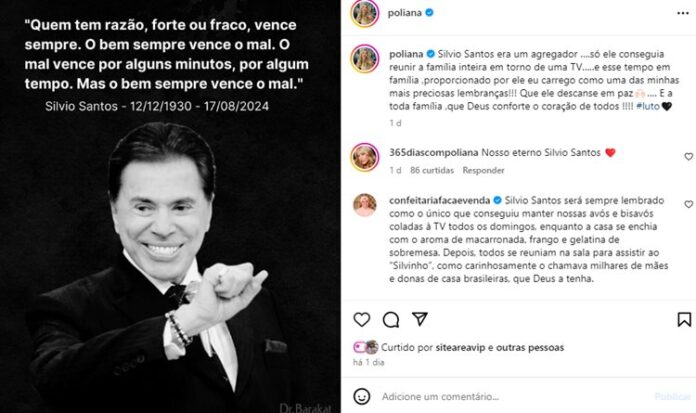696x413 pixels.
Task: Click the 365diascompoliana username
Action: click(426, 152)
